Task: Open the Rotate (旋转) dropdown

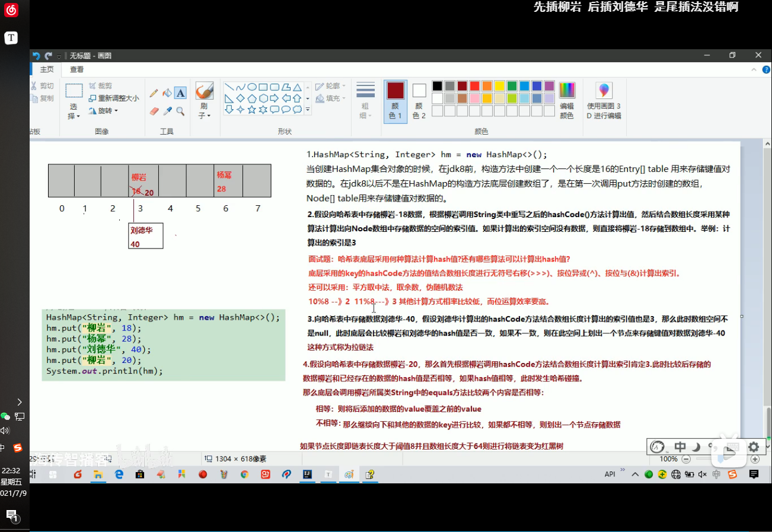Action: (103, 111)
